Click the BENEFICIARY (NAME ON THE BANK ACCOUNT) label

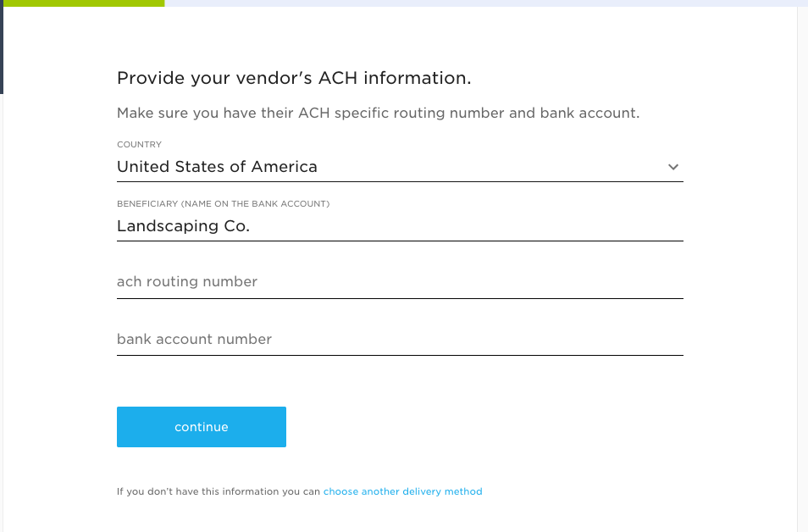pyautogui.click(x=223, y=203)
